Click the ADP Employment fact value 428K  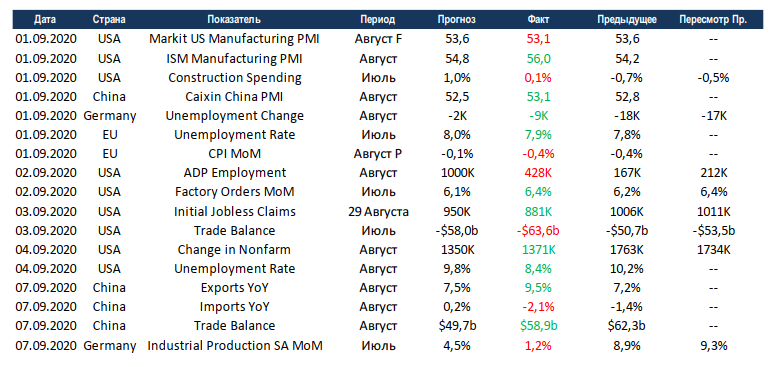click(539, 173)
